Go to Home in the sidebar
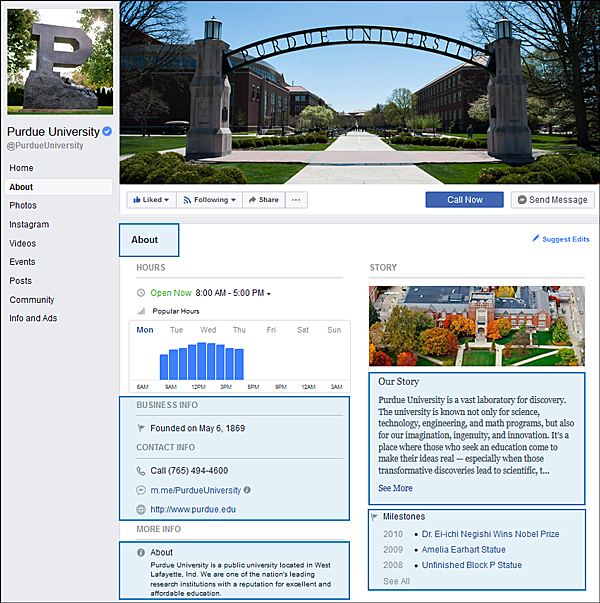 point(21,168)
